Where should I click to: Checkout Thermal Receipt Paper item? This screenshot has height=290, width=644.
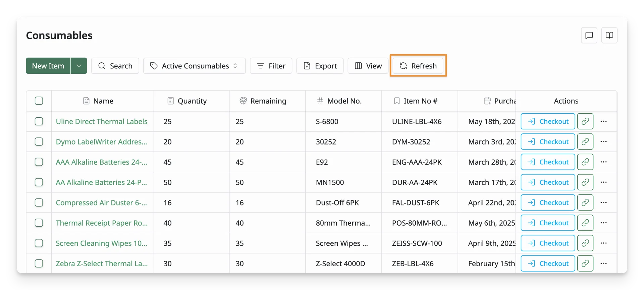(x=548, y=223)
